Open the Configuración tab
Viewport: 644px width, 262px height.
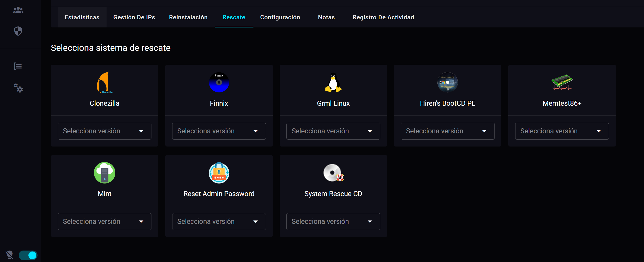click(x=280, y=17)
